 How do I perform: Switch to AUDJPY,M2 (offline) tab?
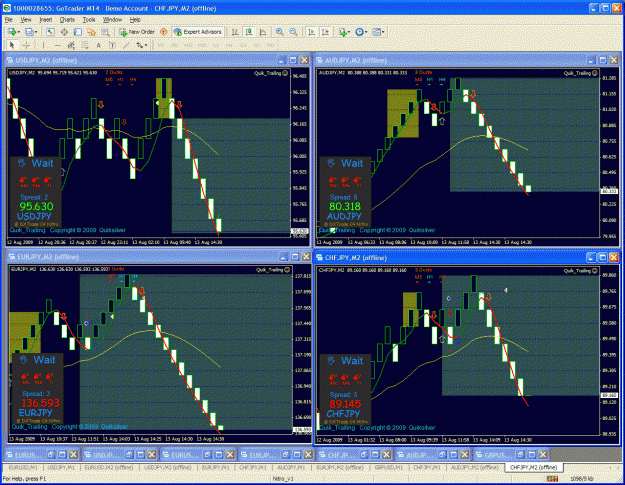click(474, 467)
